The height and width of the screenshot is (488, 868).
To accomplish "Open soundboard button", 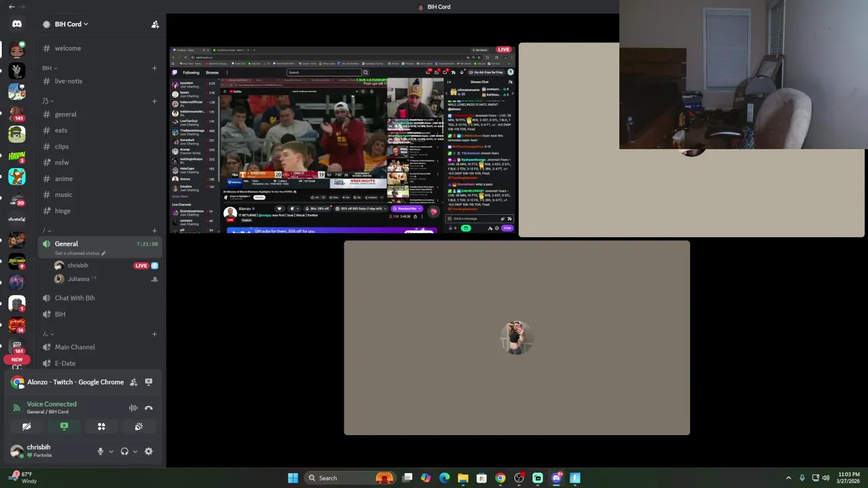I will click(x=138, y=426).
